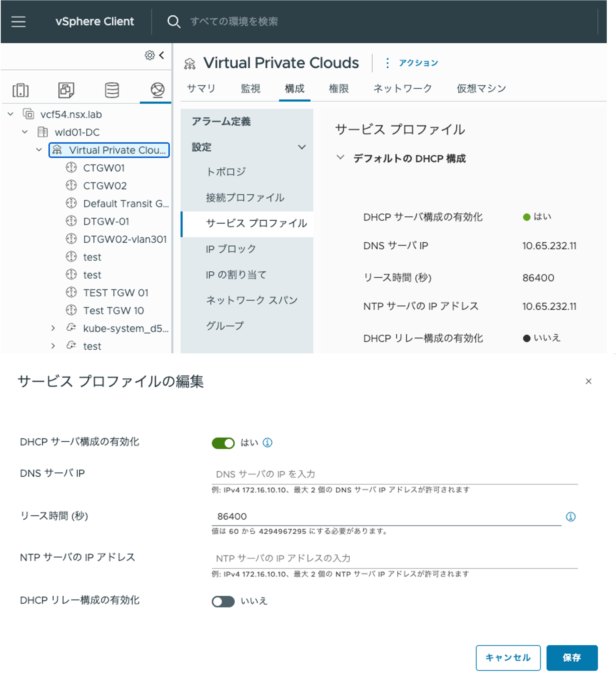Viewport: 616px width, 679px height.
Task: Open アラーム定義 in the side menu
Action: coord(221,121)
